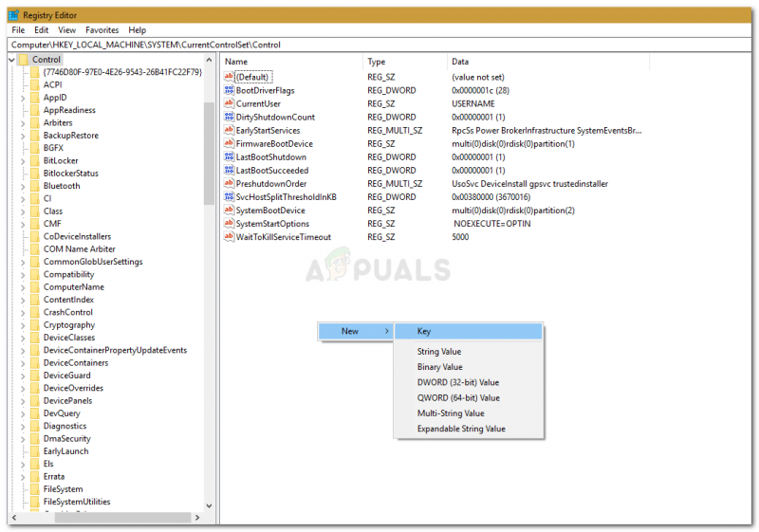
Task: Open the Favorites menu
Action: [x=102, y=30]
